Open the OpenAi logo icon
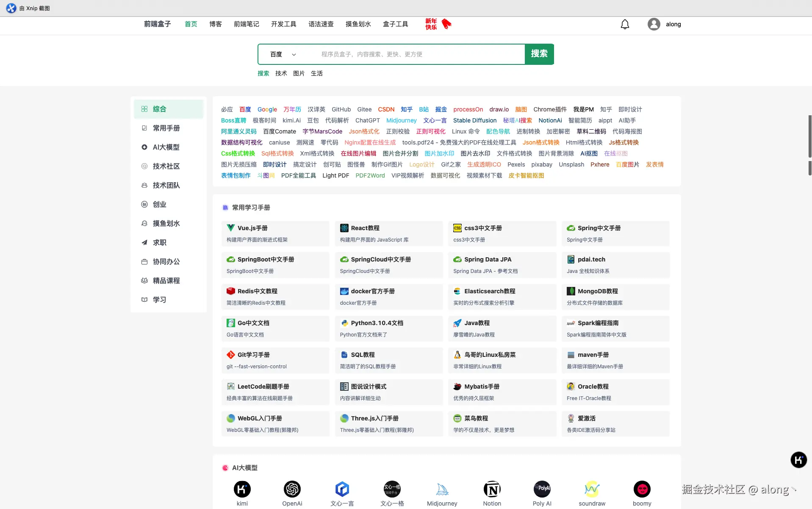812x509 pixels. [x=292, y=489]
